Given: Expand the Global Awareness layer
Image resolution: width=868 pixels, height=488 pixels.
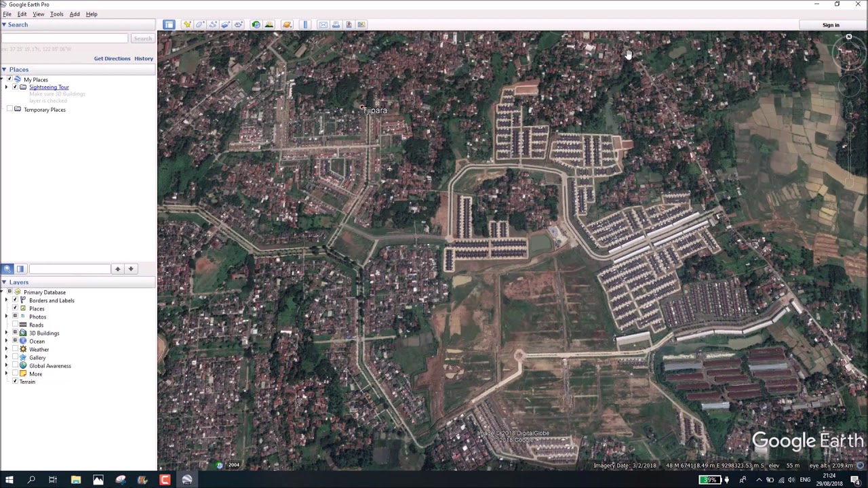Looking at the screenshot, I should (x=7, y=365).
